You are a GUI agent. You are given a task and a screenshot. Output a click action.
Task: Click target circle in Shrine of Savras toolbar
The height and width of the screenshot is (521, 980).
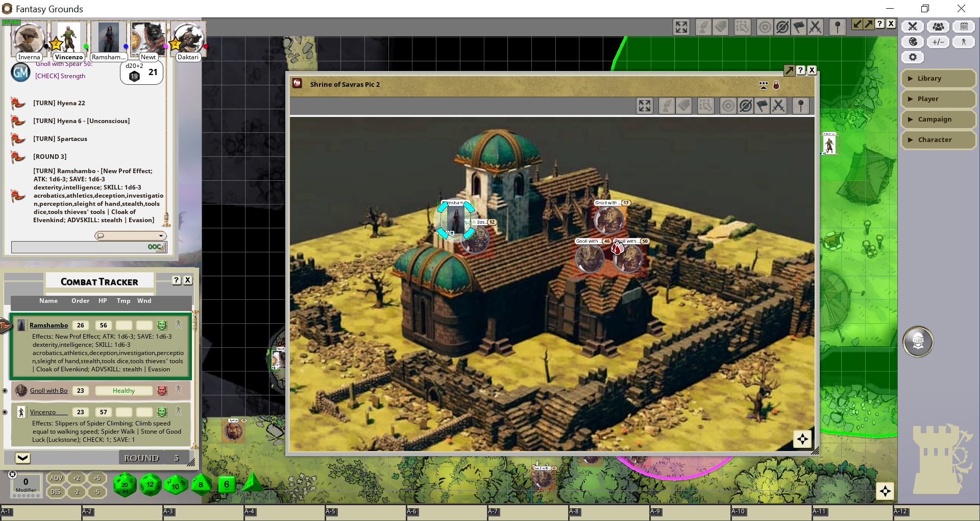point(728,106)
